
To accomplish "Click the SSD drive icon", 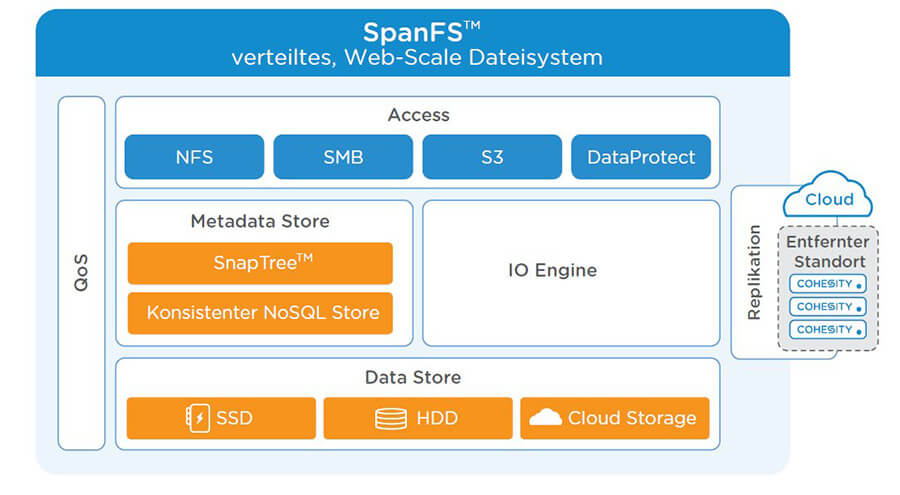I will click(x=198, y=418).
